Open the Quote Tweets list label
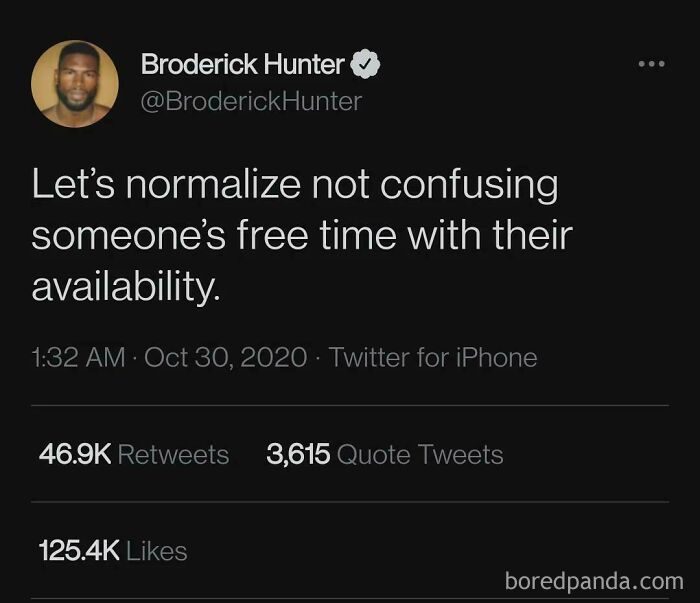This screenshot has height=603, width=700. (420, 455)
